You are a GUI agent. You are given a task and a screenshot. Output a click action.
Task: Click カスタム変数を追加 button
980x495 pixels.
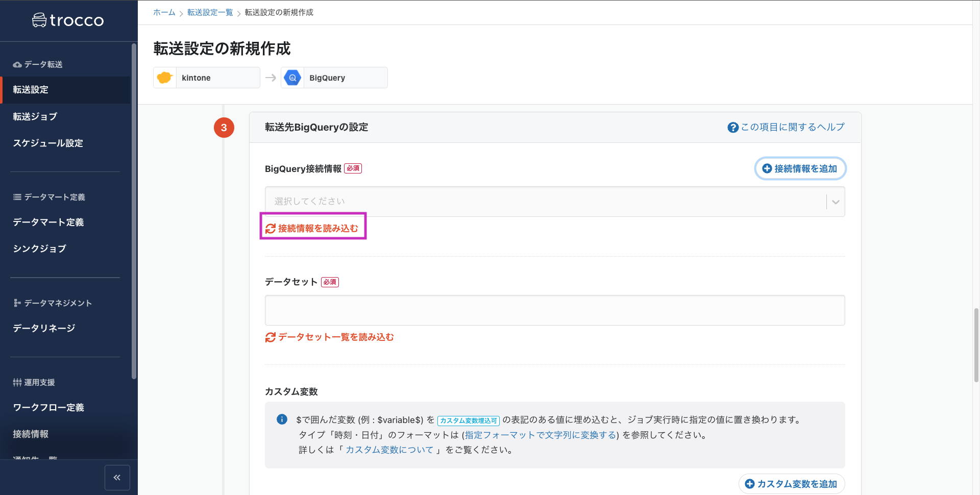point(792,484)
